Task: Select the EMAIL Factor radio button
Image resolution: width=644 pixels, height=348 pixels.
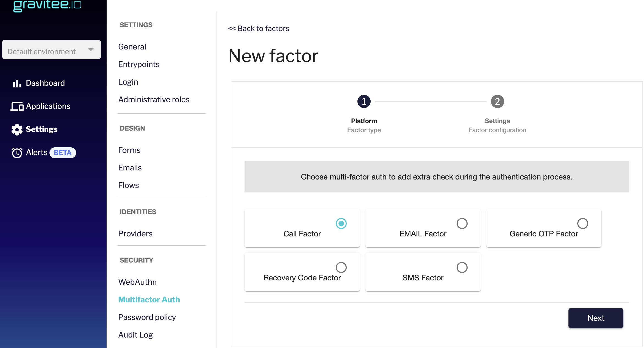Action: pos(462,223)
